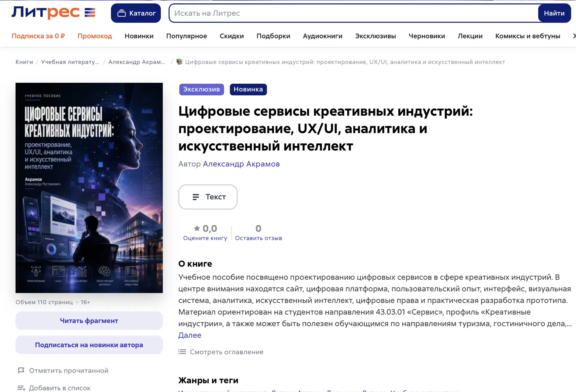
Task: Open author link Александр Акрамов
Action: (x=241, y=164)
